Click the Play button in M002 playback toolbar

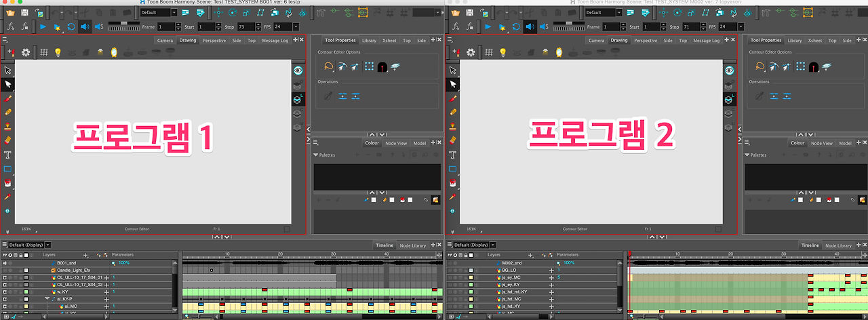(x=488, y=26)
